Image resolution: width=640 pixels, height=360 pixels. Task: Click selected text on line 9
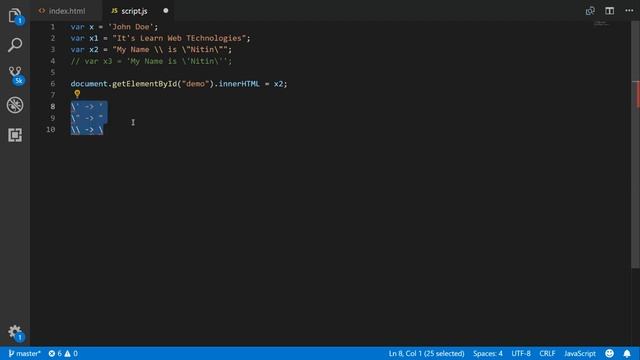pos(89,118)
